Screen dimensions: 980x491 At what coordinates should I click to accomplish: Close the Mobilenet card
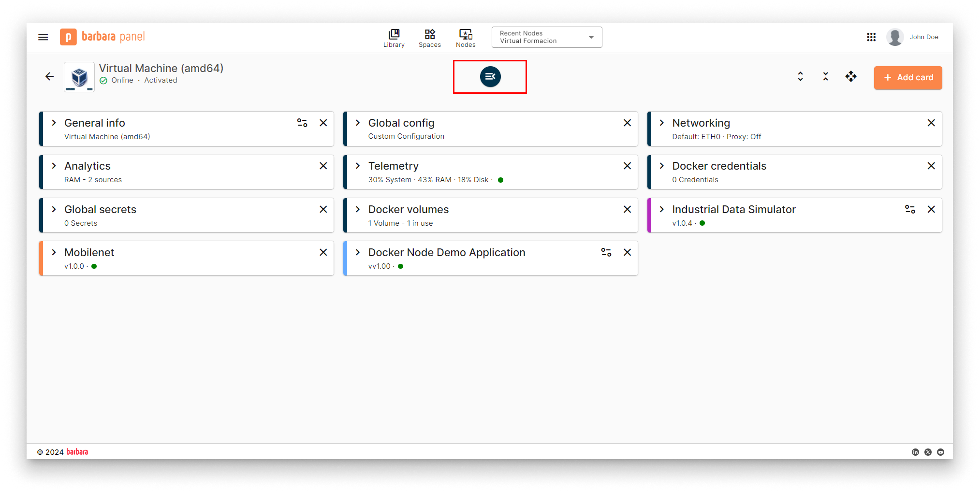[x=323, y=252]
